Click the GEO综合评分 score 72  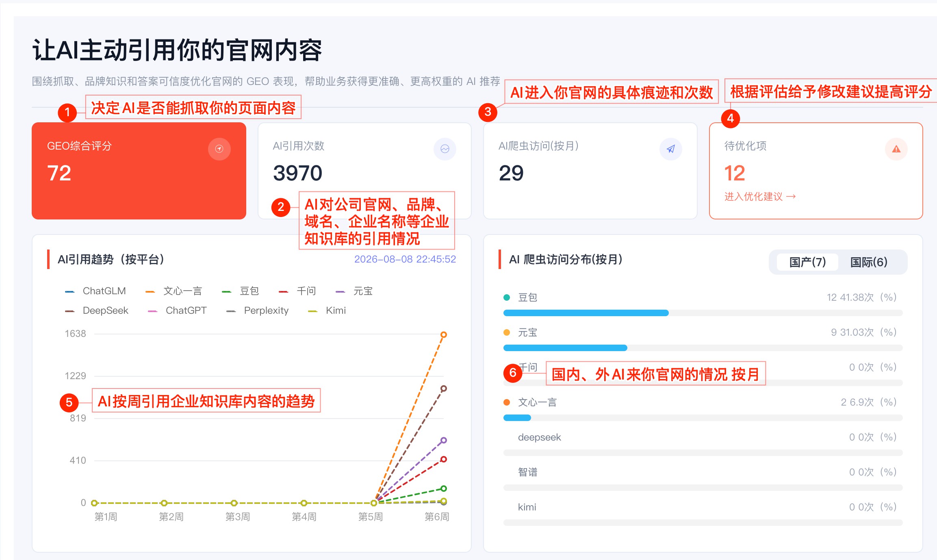[59, 173]
